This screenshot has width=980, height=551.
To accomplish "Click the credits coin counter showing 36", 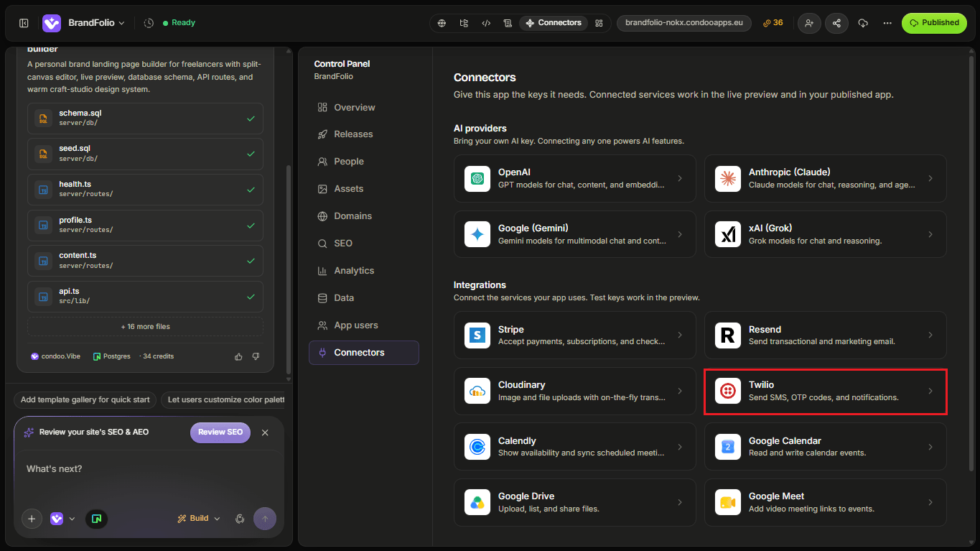I will click(x=773, y=23).
